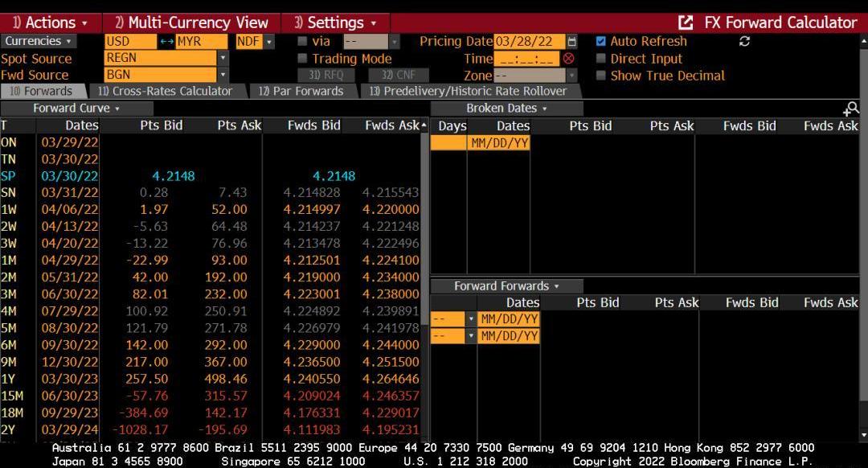Expand the Forward Curve dropdown
Screen dimensions: 868x468
point(76,109)
